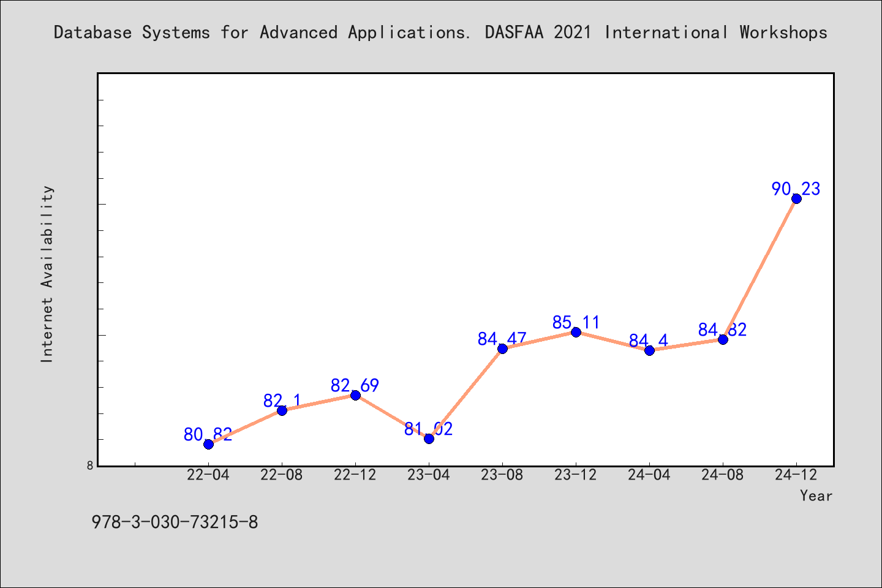The width and height of the screenshot is (882, 588).
Task: Select the data point labeled 82.1
Action: tap(282, 410)
